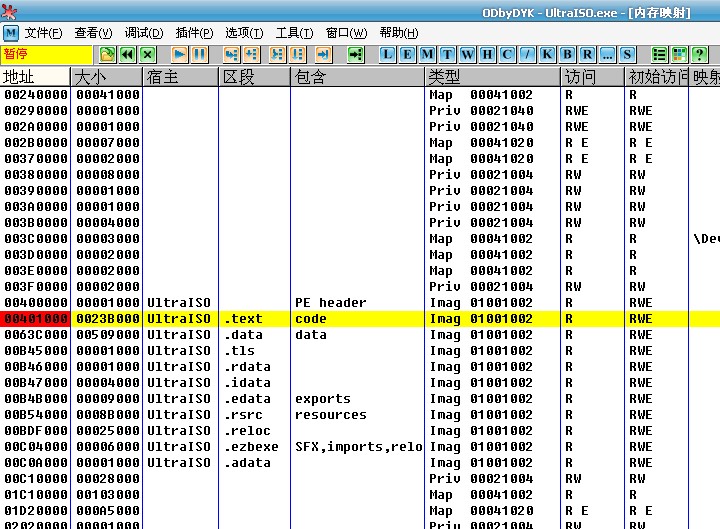Open Source window with S button
720x529 pixels.
(x=627, y=55)
